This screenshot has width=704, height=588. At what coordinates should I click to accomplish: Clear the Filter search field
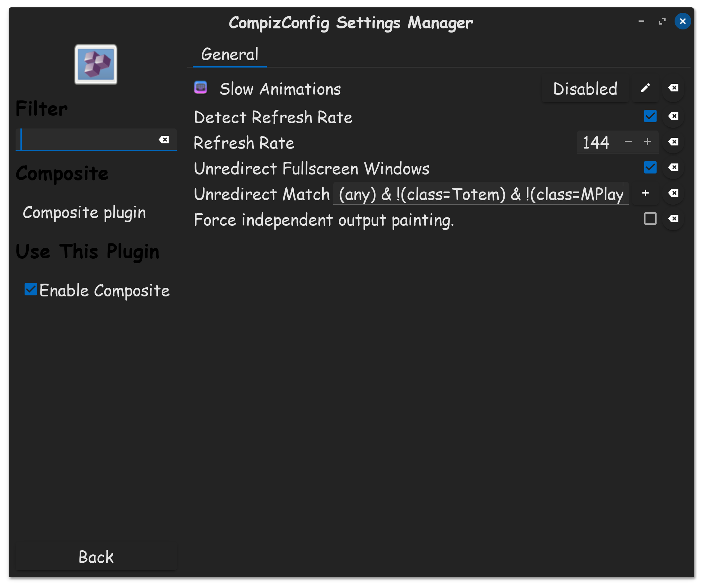click(x=164, y=140)
